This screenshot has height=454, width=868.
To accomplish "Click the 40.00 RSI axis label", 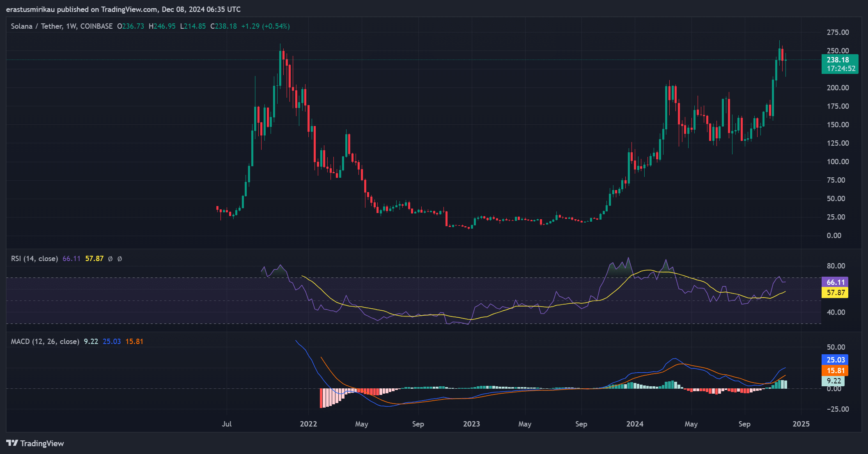I will click(x=836, y=312).
